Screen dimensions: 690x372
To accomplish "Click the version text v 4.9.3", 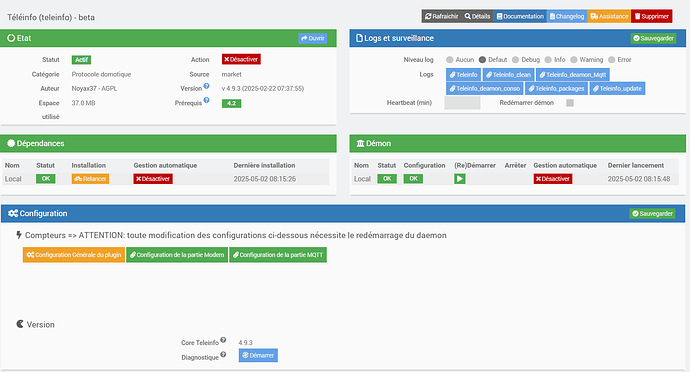I will point(263,88).
